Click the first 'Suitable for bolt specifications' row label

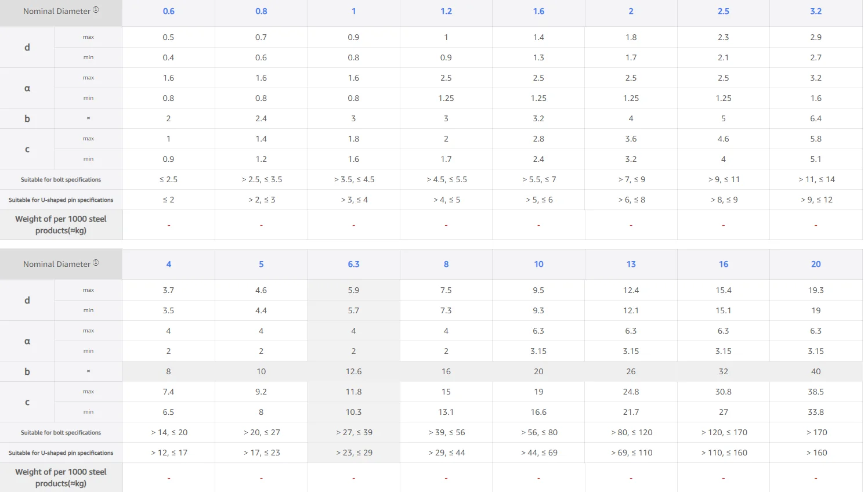pos(61,180)
